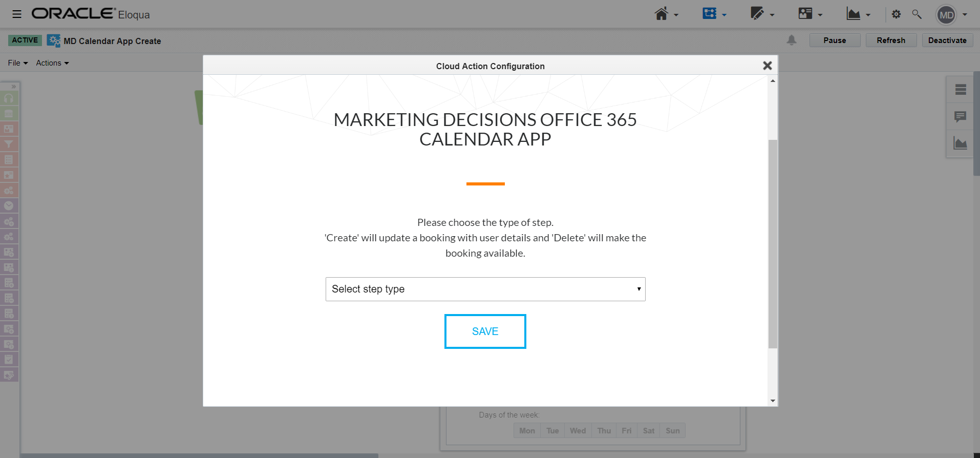Image resolution: width=980 pixels, height=458 pixels.
Task: Open the Home navigation icon
Action: [662, 14]
